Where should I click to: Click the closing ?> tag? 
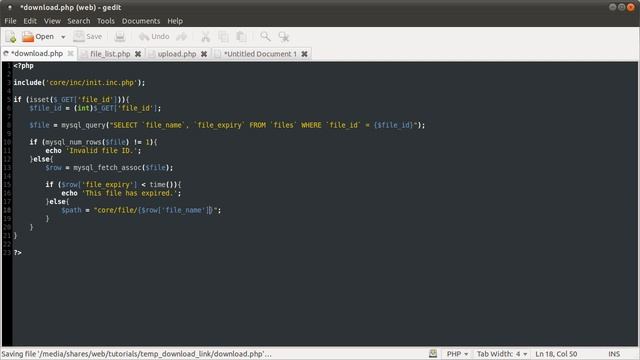coord(18,253)
